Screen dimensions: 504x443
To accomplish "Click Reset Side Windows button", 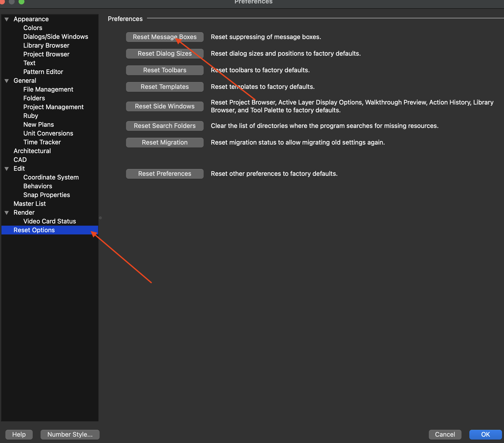I will tap(165, 106).
